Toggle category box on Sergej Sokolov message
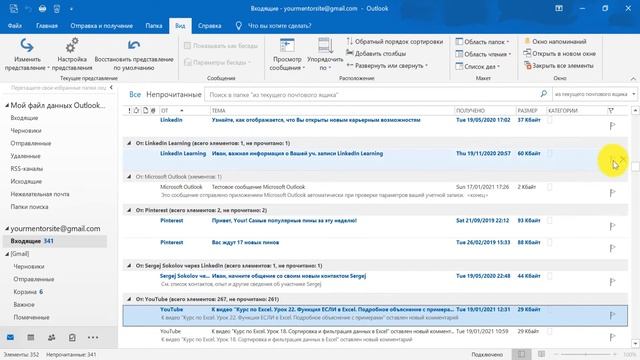Screen dimensions: 640x360 (550, 276)
